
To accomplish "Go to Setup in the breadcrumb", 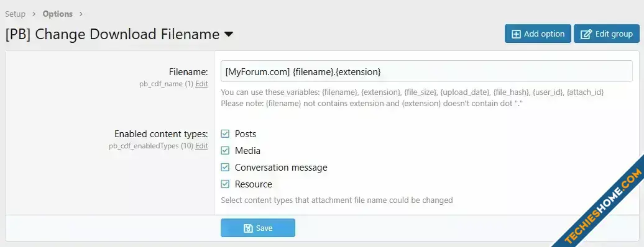I will pos(15,14).
